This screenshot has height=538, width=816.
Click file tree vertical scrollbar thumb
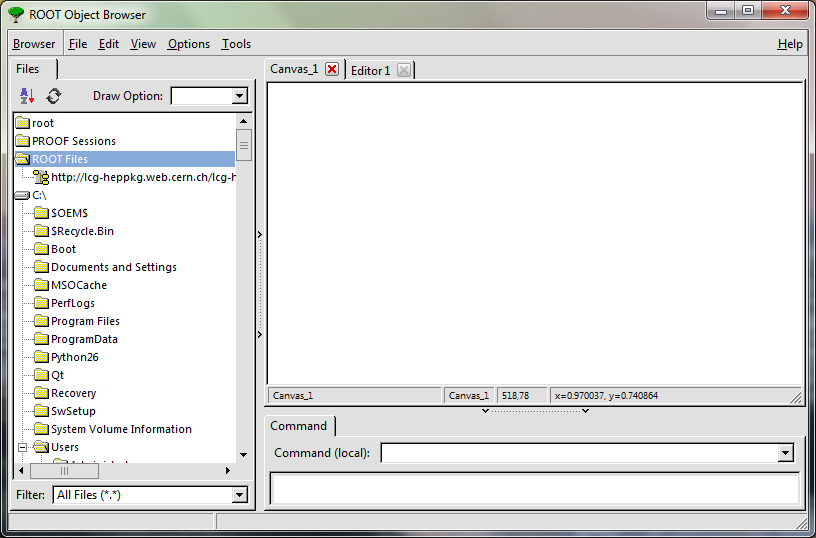[x=244, y=145]
